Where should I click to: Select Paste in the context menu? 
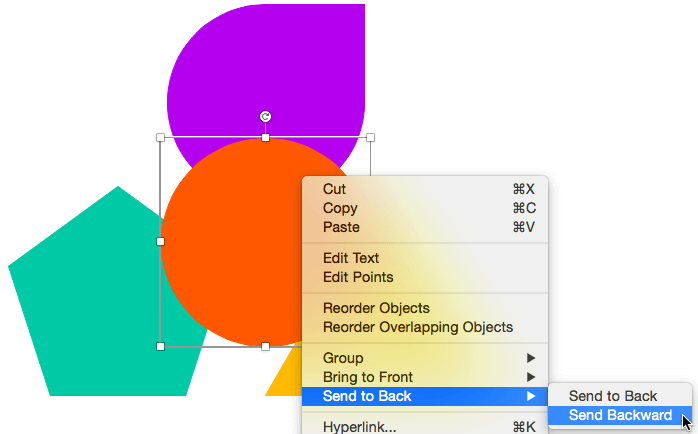coord(342,227)
